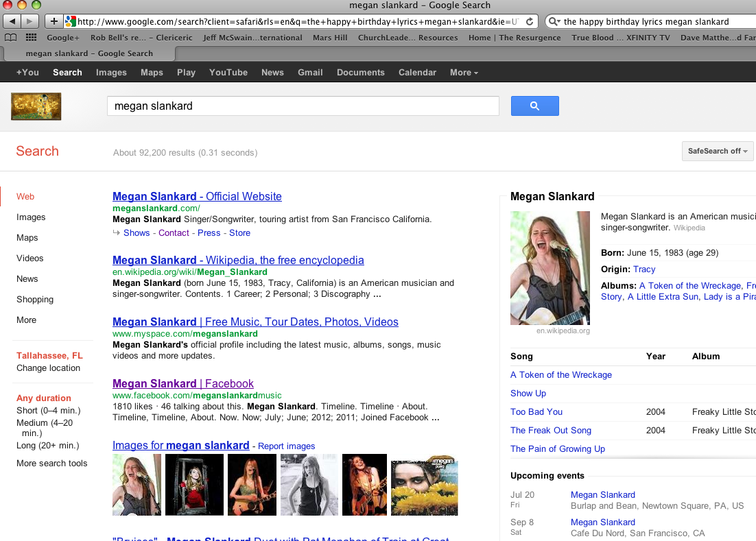
Task: Expand the More menu in Google bar
Action: pyautogui.click(x=464, y=72)
